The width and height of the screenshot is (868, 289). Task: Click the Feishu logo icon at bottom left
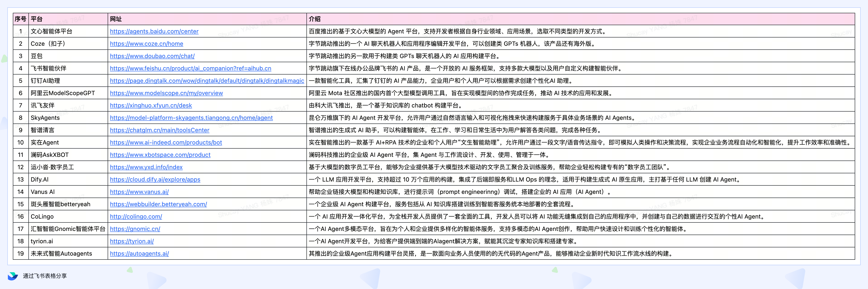(x=13, y=276)
